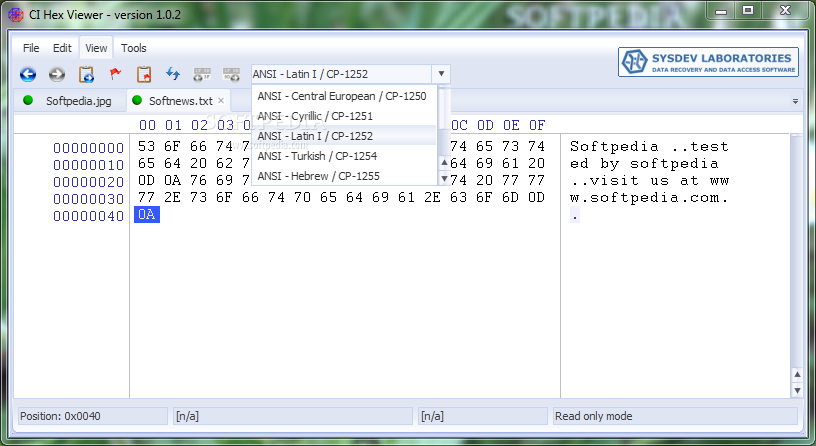Choose ANSI - Central European / CP-1250

point(344,96)
